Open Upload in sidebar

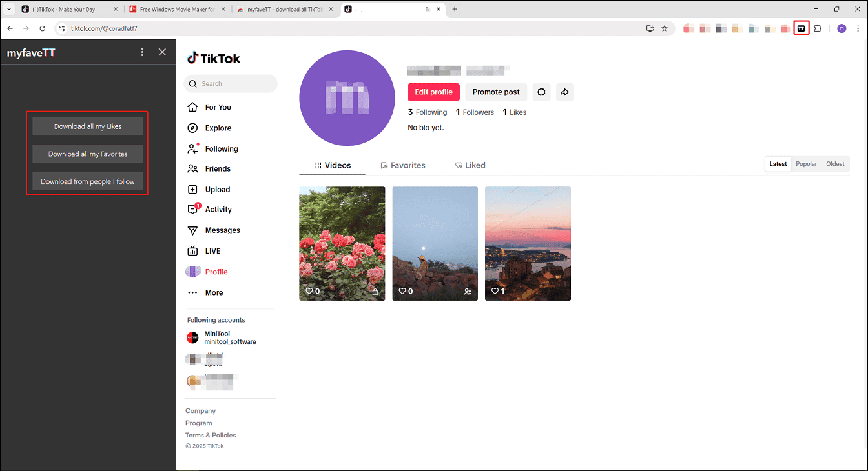pos(209,190)
